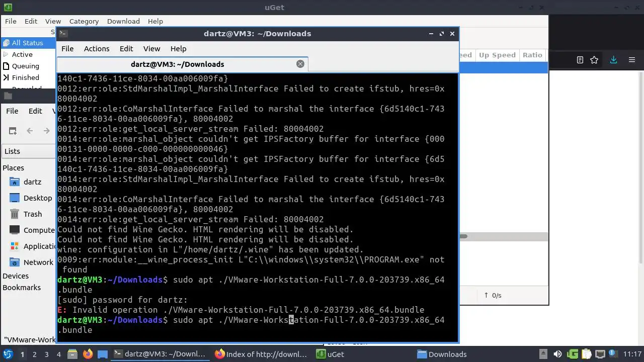
Task: Open volume control tray icon
Action: (x=557, y=354)
